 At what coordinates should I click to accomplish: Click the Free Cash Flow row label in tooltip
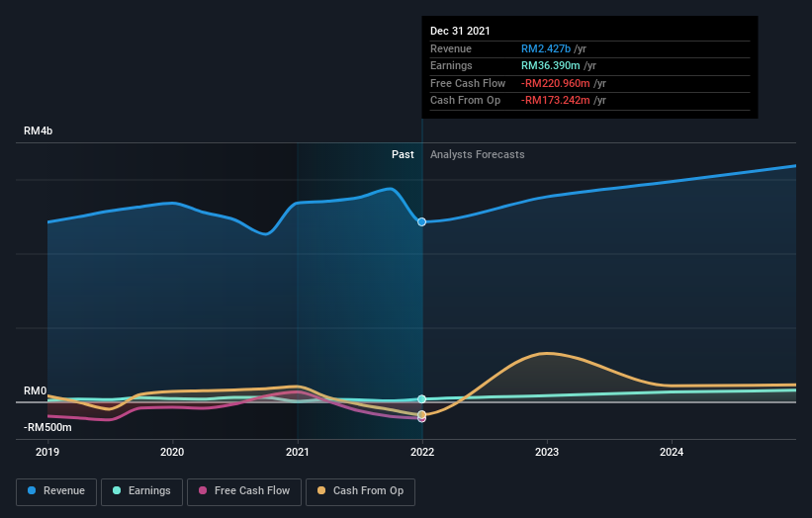click(x=468, y=83)
